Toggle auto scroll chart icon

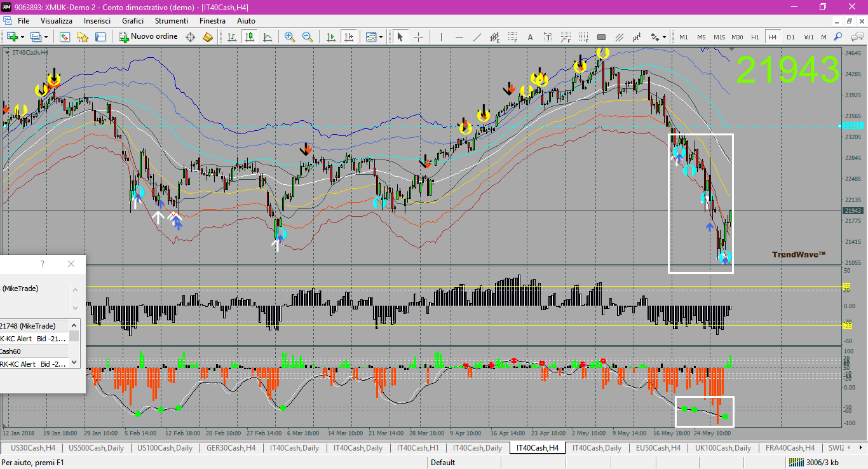[x=330, y=37]
